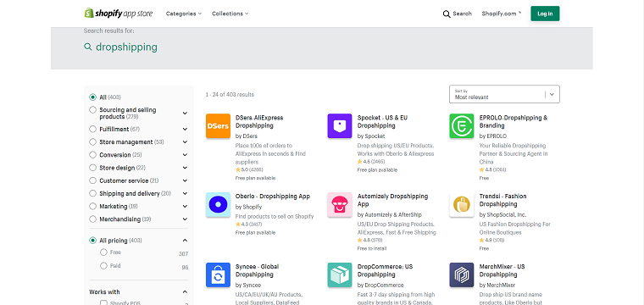Click the Oberlo 4.3 star rating

pos(248,225)
